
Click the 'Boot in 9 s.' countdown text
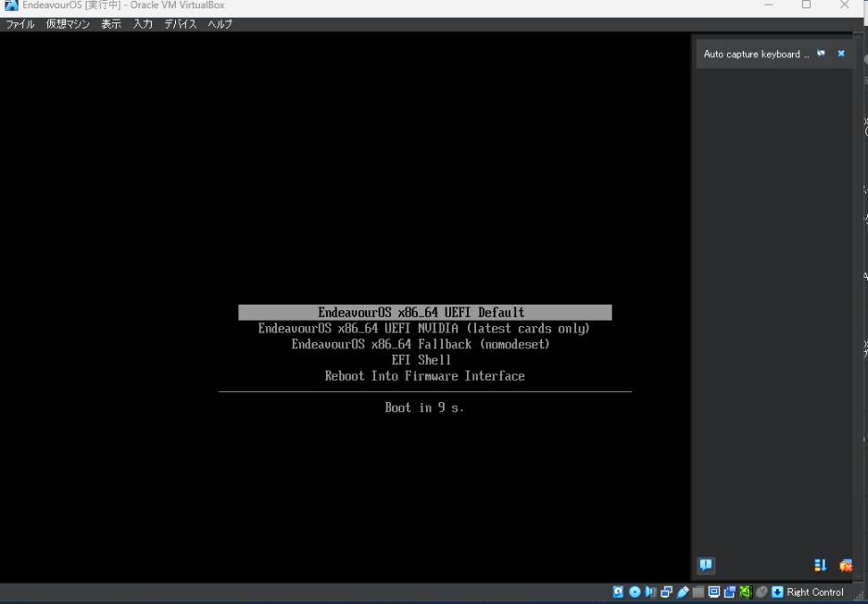[x=424, y=408]
